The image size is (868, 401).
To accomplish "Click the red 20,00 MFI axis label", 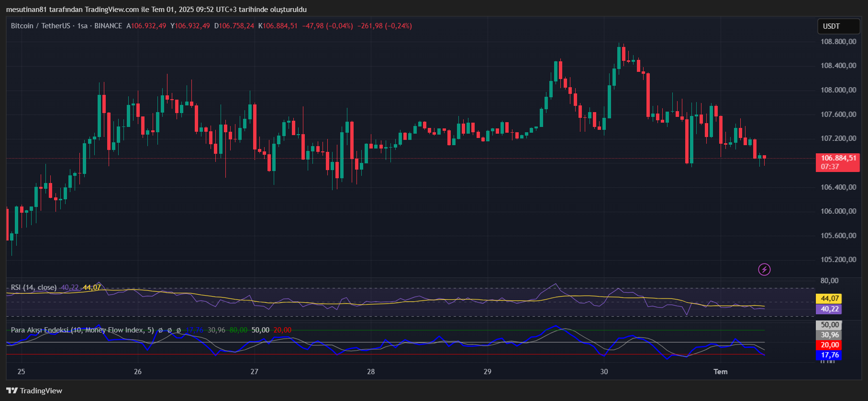I will 829,345.
